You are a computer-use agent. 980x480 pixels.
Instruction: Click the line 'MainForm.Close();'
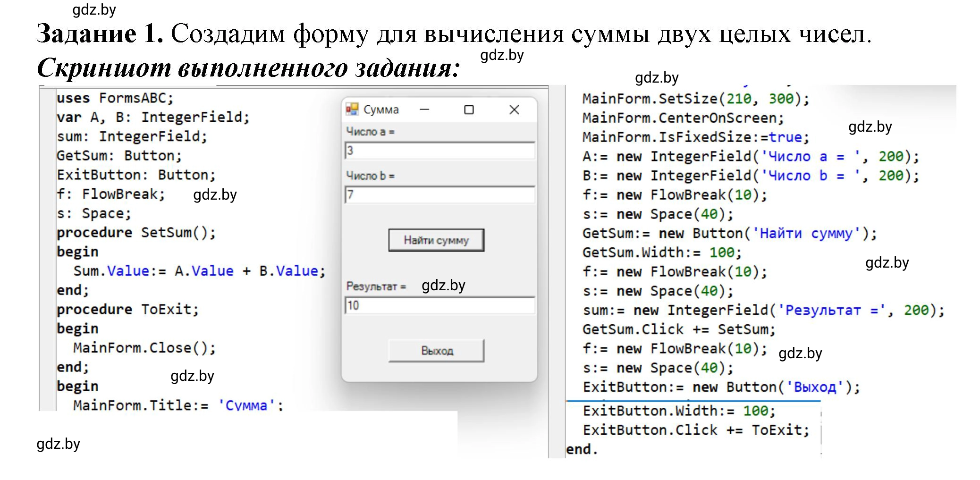click(144, 348)
